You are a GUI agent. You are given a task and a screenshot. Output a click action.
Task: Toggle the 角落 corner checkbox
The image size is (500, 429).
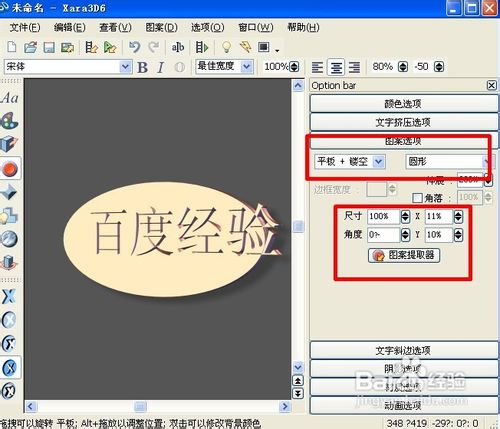(x=417, y=198)
